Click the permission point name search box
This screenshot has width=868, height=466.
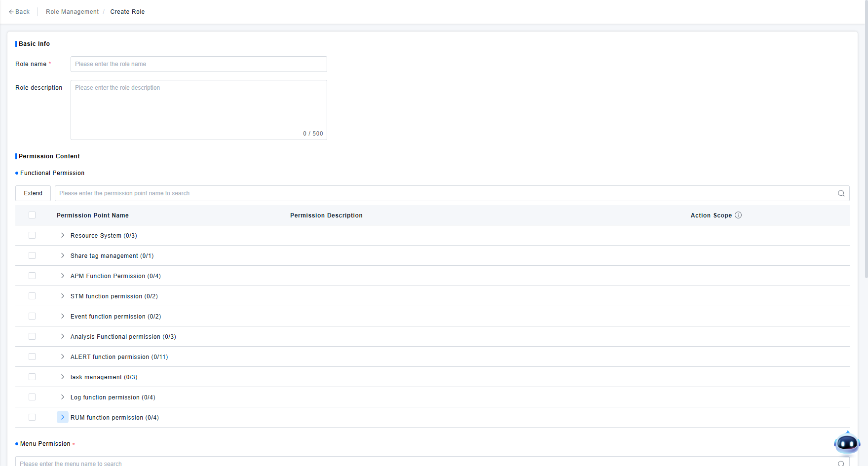coord(444,193)
